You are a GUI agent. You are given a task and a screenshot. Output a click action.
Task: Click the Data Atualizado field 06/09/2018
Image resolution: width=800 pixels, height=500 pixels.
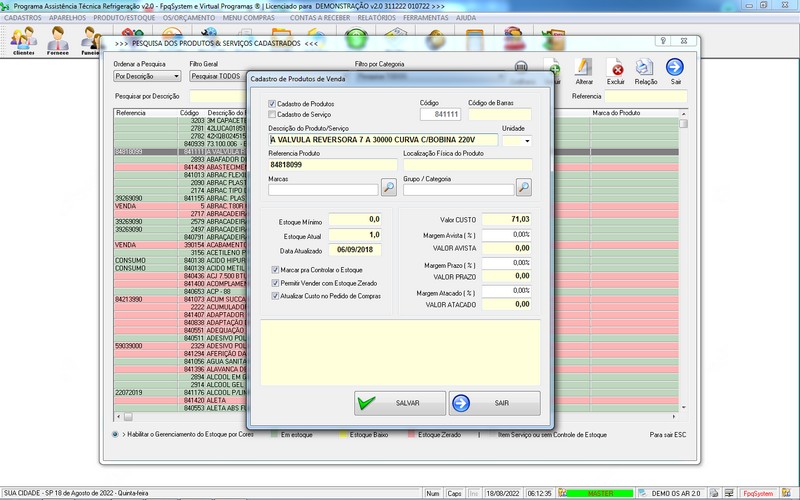[355, 249]
